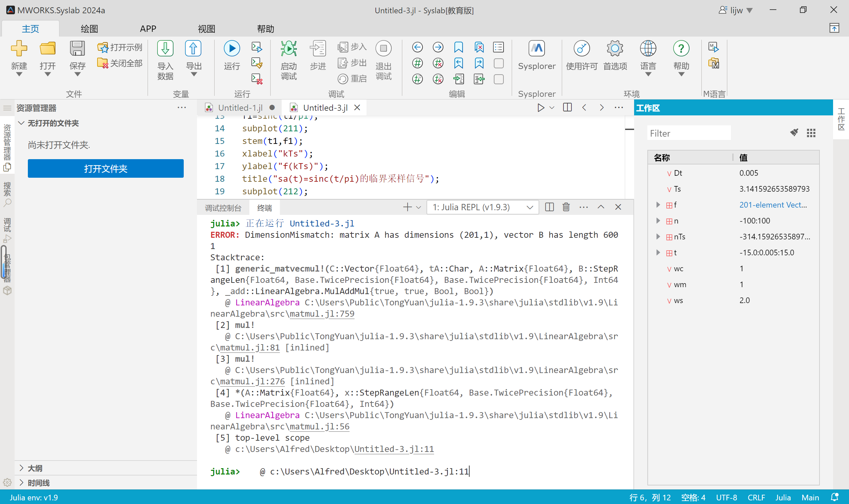The image size is (849, 504).
Task: Click the 打开文件夹 button
Action: (x=105, y=168)
